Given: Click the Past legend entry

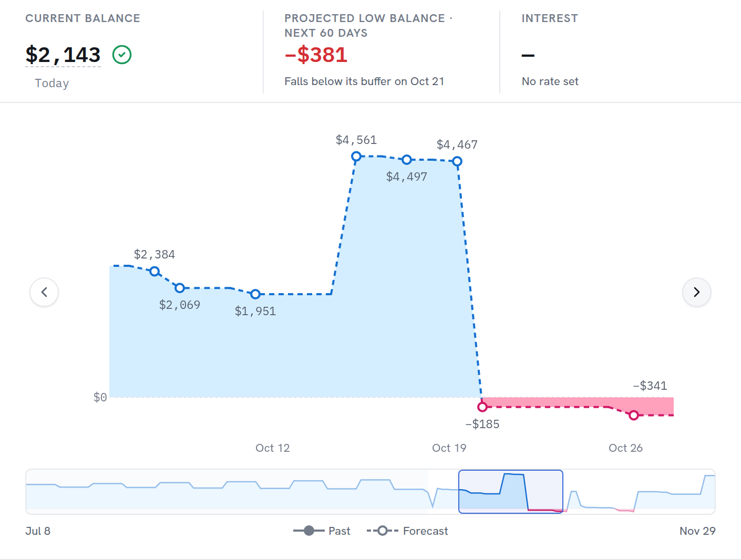Looking at the screenshot, I should point(322,531).
